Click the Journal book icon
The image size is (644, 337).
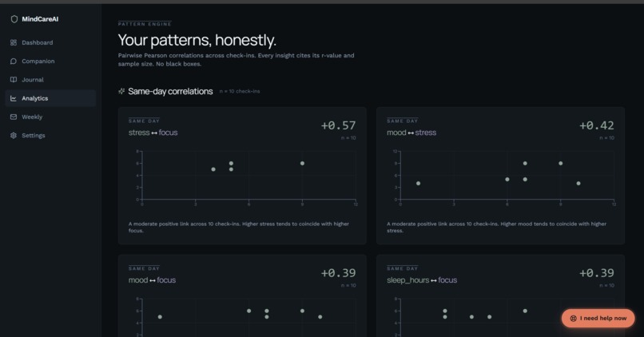click(x=14, y=80)
